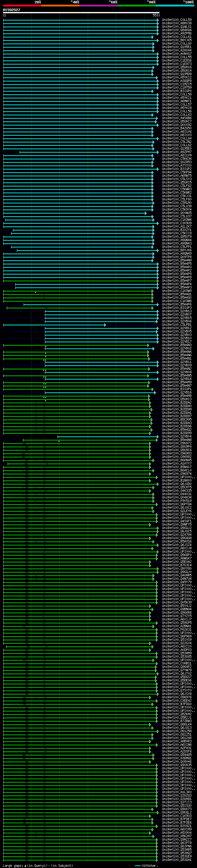Select alignment label UniRef100_Q09TP8

pos(176,257)
